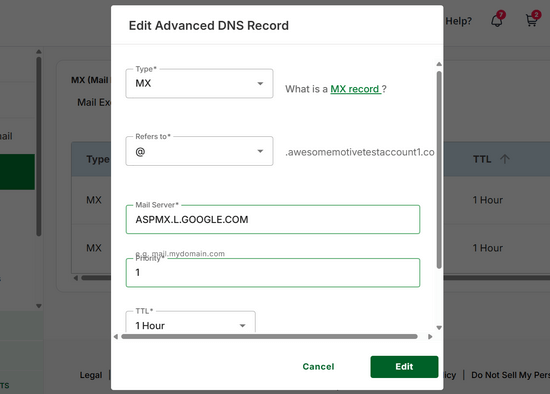Click Do Not Sell My Personal footer link
This screenshot has width=550, height=394.
point(510,375)
